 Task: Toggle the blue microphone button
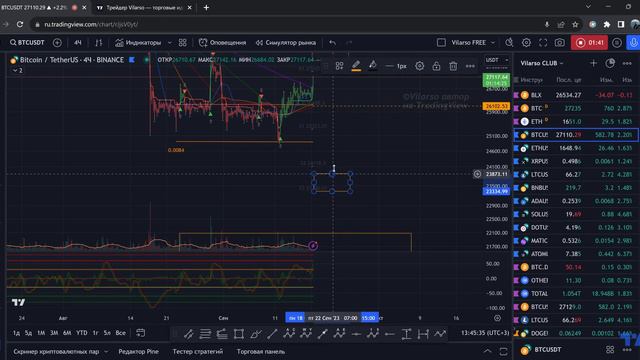[633, 42]
